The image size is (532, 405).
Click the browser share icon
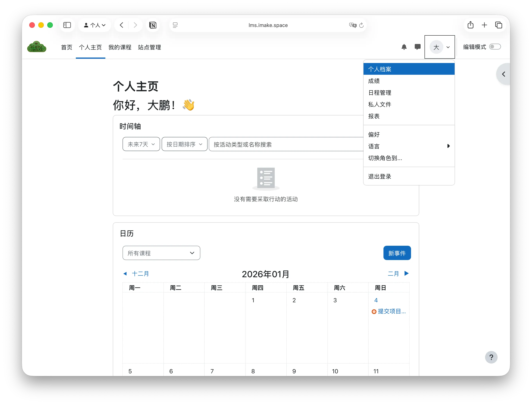471,25
